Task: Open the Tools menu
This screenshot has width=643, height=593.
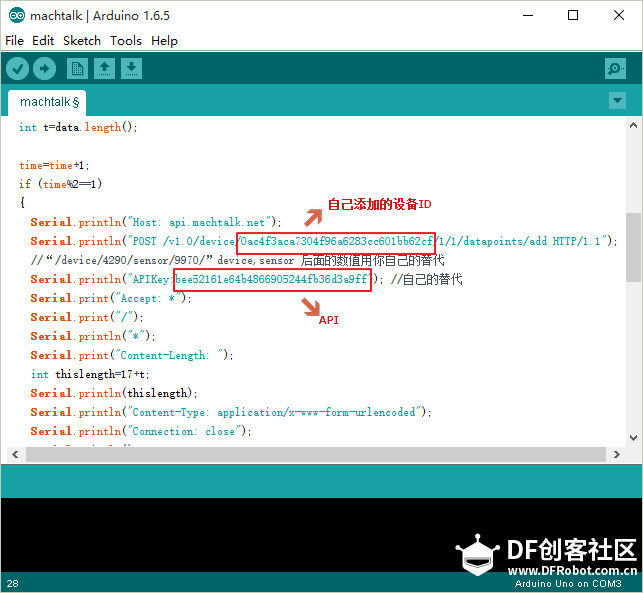Action: [125, 41]
